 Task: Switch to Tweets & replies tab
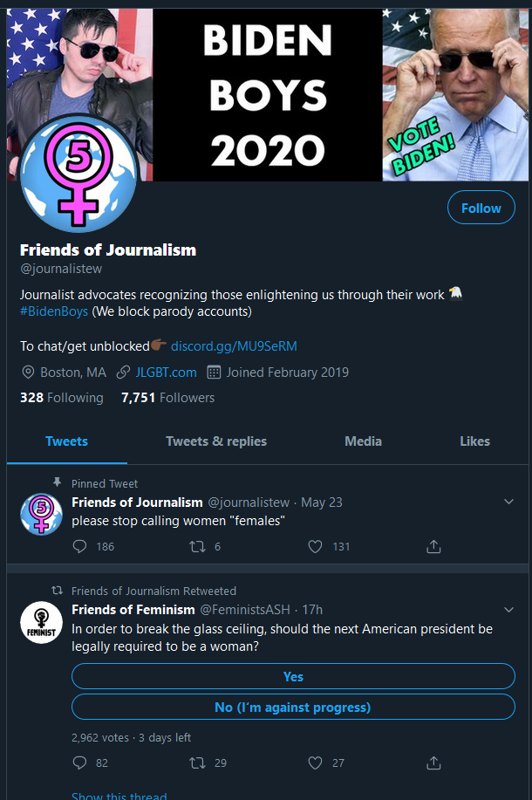pos(216,441)
